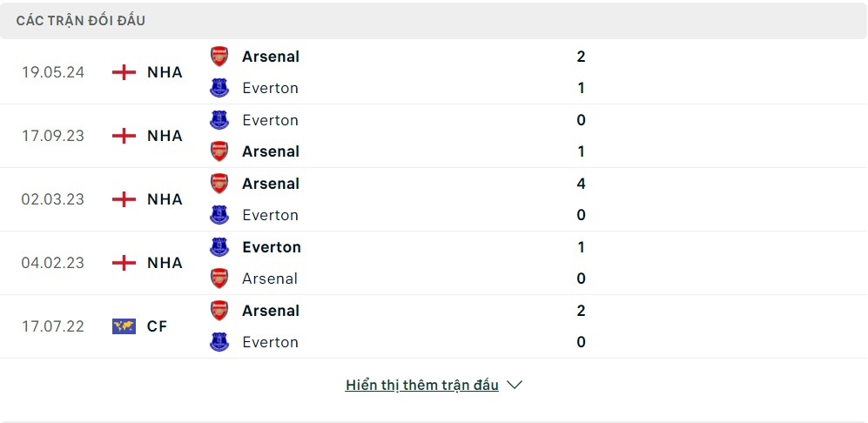Click Everton crest in 19.05.24 match
The width and height of the screenshot is (868, 423).
pos(219,88)
